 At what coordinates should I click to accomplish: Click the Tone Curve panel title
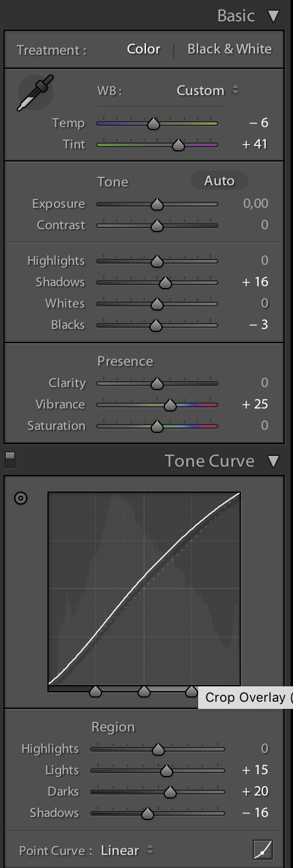coord(209,461)
